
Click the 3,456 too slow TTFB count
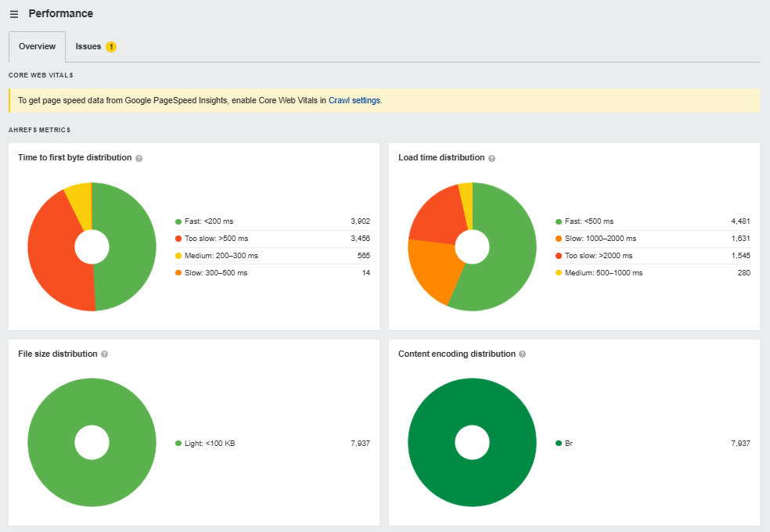point(360,239)
